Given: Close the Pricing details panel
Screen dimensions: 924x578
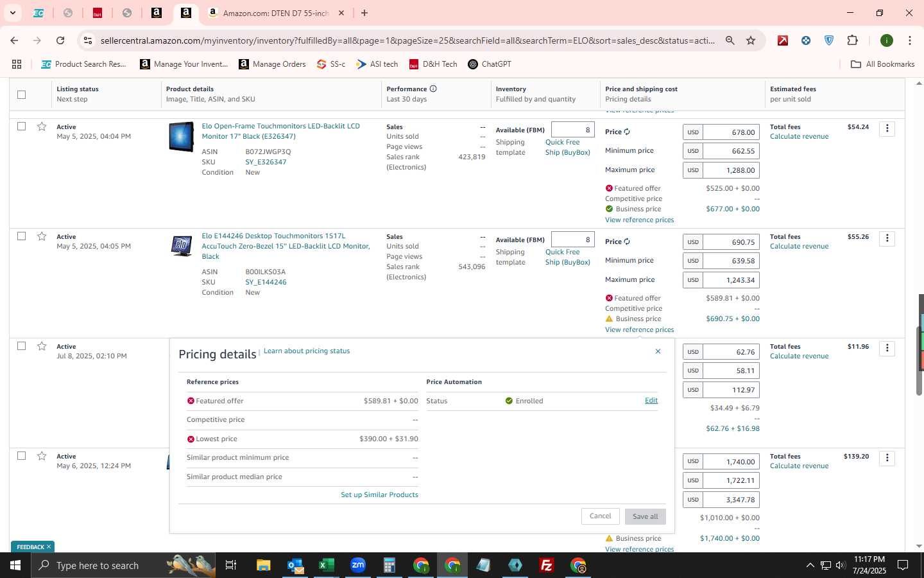Looking at the screenshot, I should [658, 351].
